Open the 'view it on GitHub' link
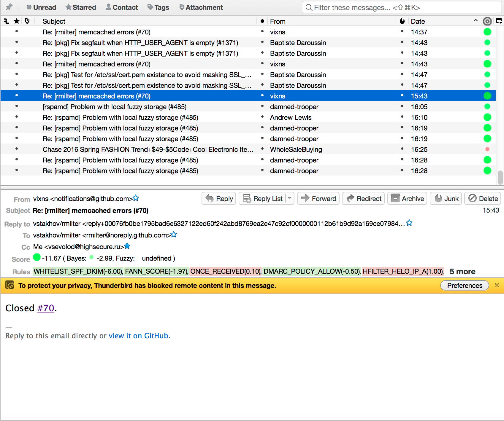This screenshot has height=421, width=504. click(x=138, y=336)
